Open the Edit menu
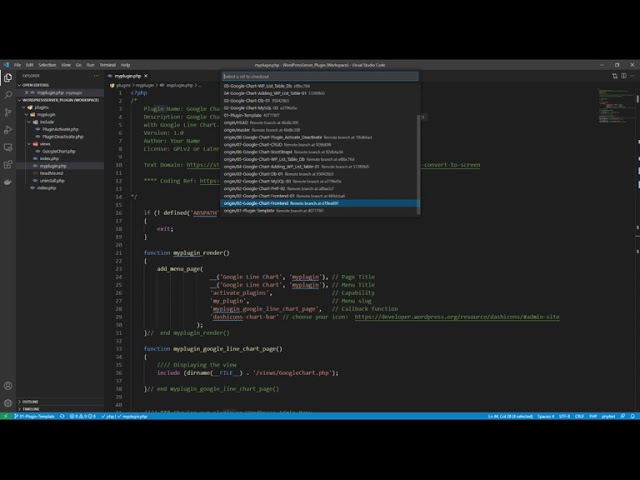The width and height of the screenshot is (640, 480). (x=30, y=65)
